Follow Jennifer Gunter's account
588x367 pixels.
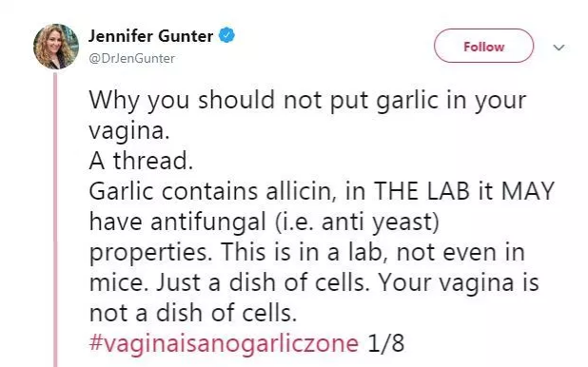[x=483, y=46]
